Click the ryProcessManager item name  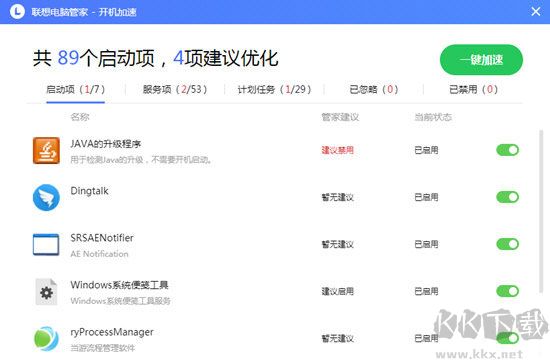pos(112,332)
